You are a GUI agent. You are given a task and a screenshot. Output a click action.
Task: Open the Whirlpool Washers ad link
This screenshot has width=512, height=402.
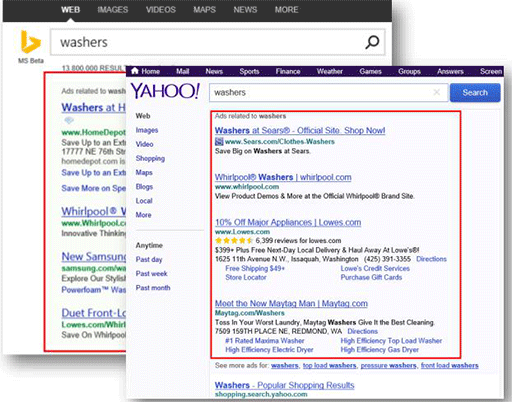[x=283, y=177]
